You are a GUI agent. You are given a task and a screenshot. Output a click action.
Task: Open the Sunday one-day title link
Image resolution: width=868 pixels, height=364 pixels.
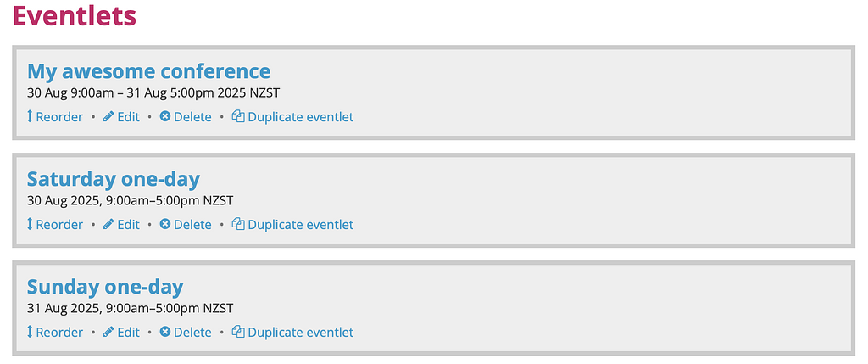[105, 287]
